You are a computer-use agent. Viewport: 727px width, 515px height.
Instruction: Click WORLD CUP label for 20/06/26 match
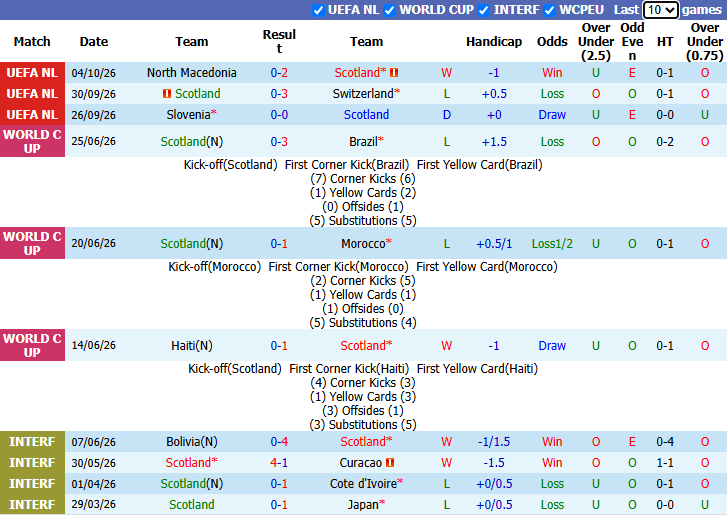pyautogui.click(x=32, y=243)
